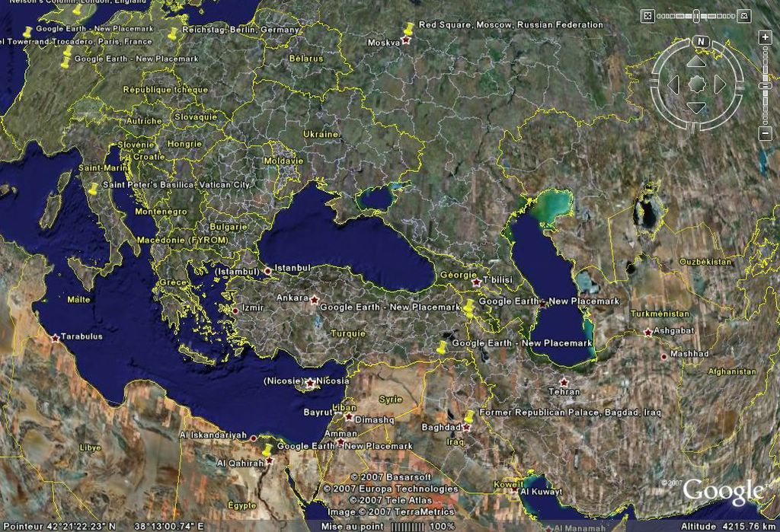Image resolution: width=780 pixels, height=532 pixels.
Task: Click the Mise au point 100% indicator
Action: point(388,526)
